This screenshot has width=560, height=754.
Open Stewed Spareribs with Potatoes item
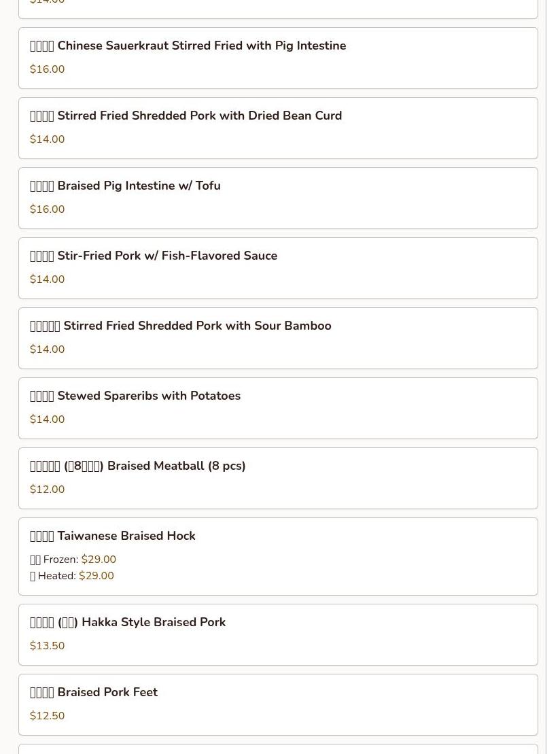click(278, 408)
